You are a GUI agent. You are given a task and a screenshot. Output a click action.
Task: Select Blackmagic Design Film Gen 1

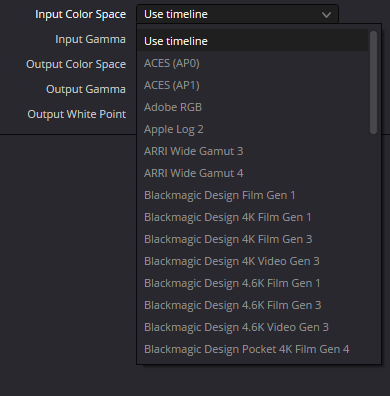click(x=252, y=195)
